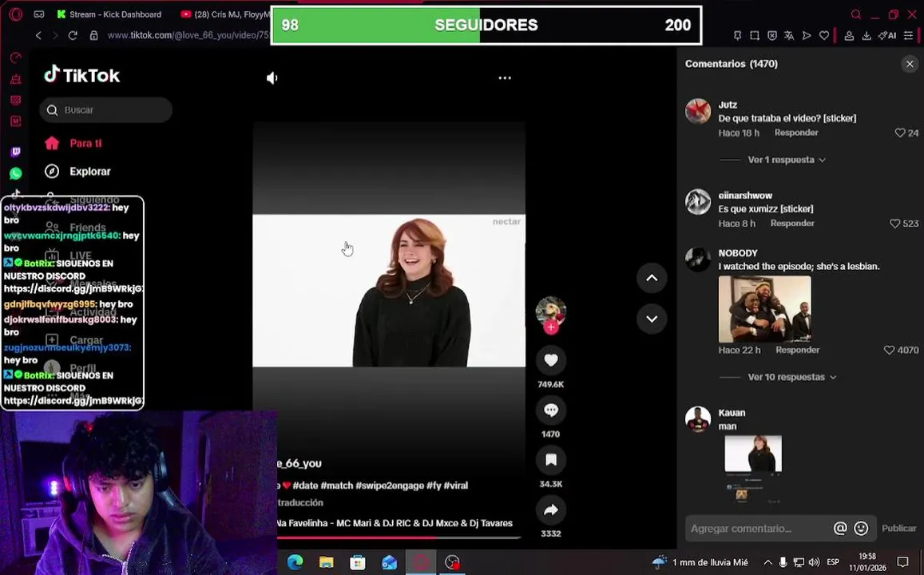Open GX Corner gamepad icon
Viewport: 924px width, 575px height.
pyautogui.click(x=39, y=14)
